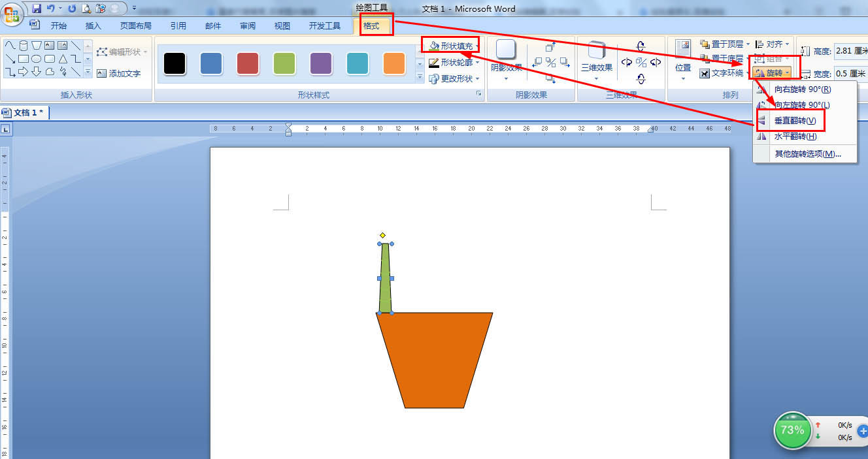Choose 垂直翻转 from rotate menu

point(805,121)
